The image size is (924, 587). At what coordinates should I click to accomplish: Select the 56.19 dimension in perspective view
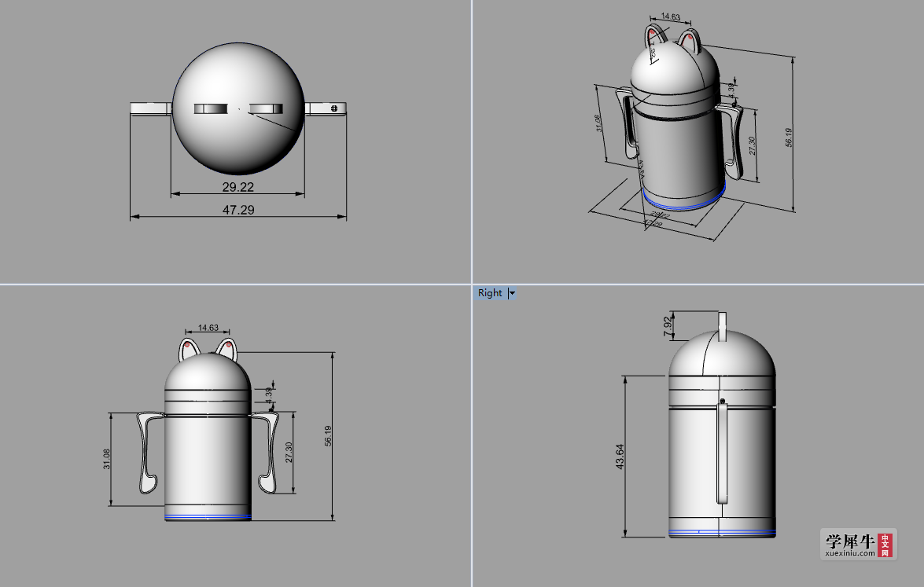pos(789,138)
